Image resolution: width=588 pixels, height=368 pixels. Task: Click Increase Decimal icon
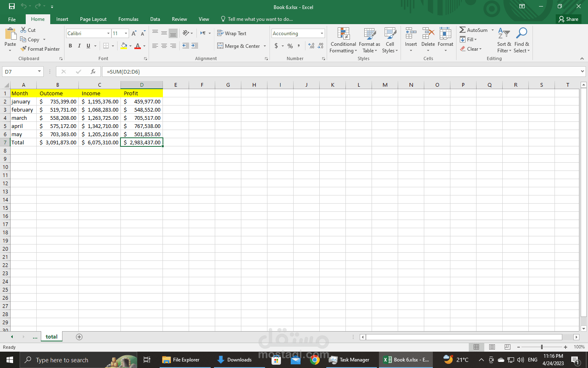tap(311, 46)
